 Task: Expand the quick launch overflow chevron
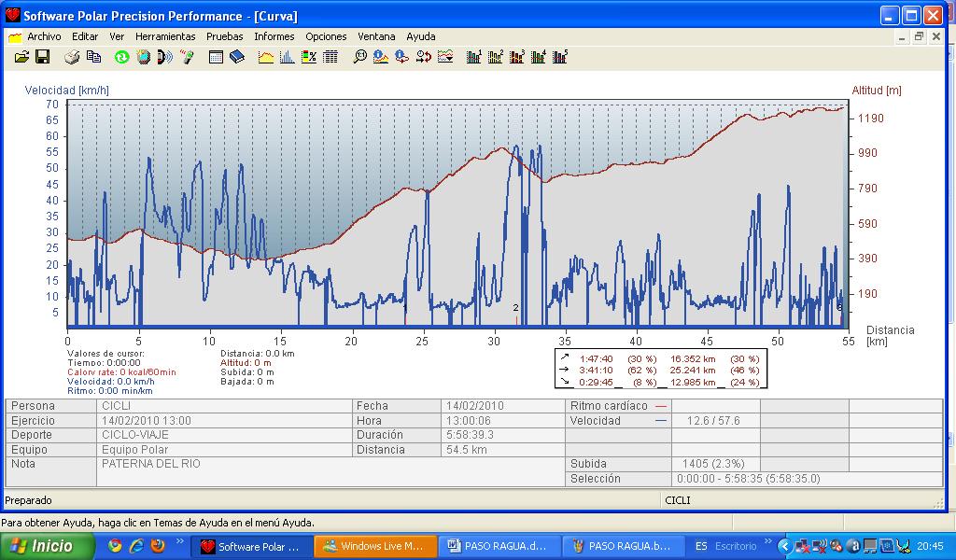(180, 541)
